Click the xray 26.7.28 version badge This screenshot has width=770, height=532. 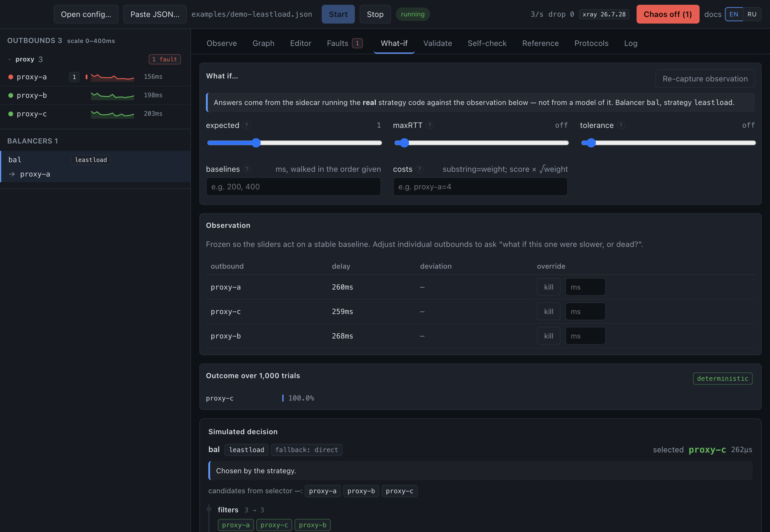(604, 14)
